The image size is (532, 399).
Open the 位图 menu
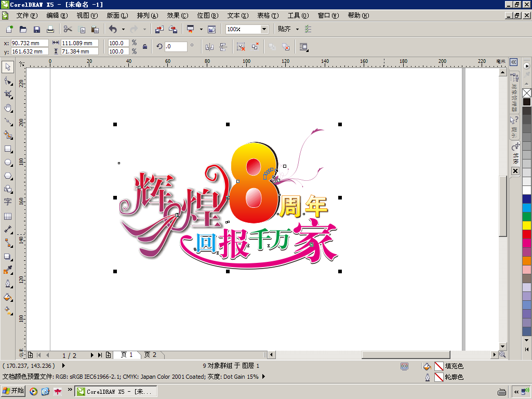208,15
